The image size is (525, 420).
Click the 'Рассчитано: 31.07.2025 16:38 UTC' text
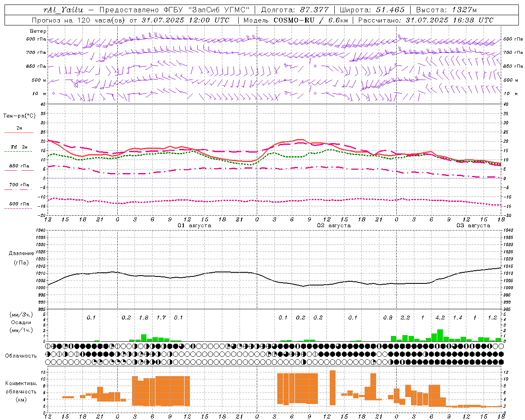pyautogui.click(x=426, y=20)
